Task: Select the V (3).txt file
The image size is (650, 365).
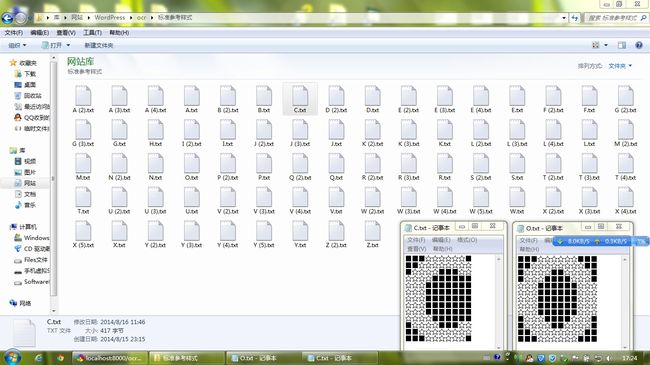Action: pos(264,201)
